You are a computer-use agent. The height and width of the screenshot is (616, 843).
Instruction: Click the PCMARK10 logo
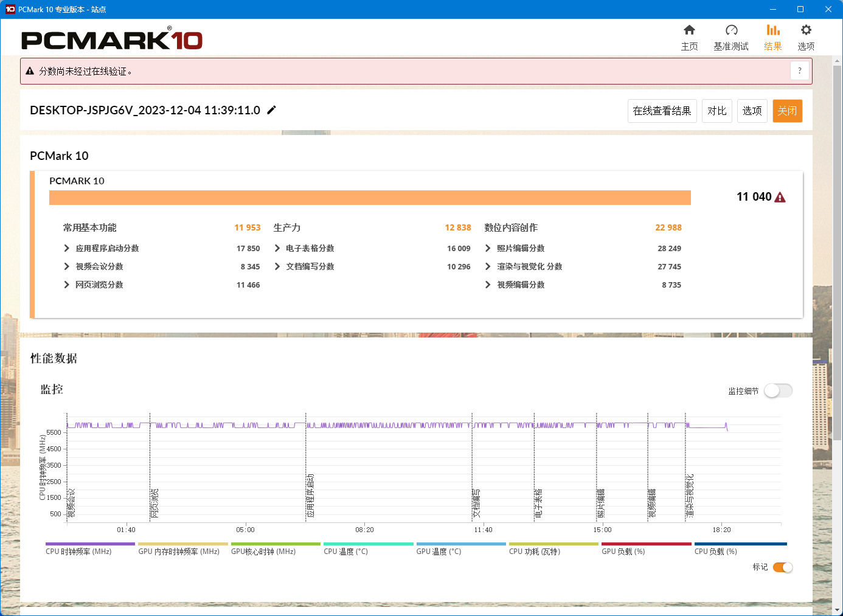(112, 40)
